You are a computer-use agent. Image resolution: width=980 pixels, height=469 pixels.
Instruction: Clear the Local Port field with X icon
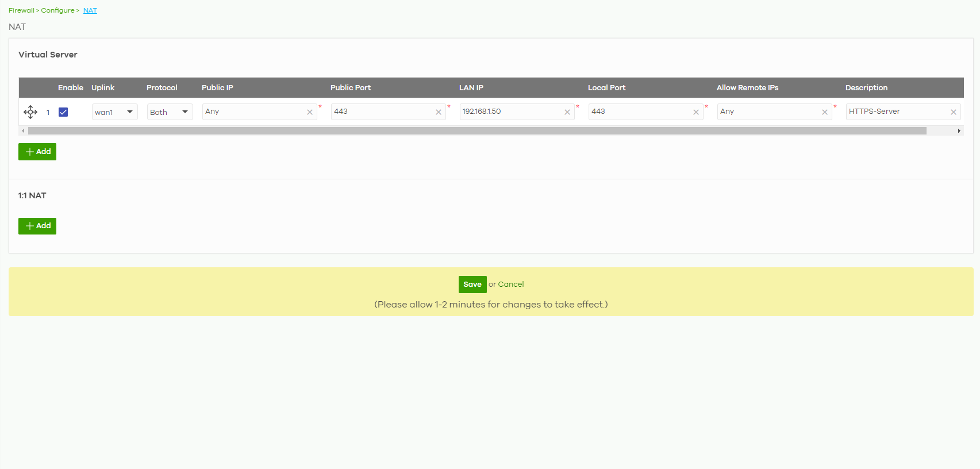(x=696, y=112)
